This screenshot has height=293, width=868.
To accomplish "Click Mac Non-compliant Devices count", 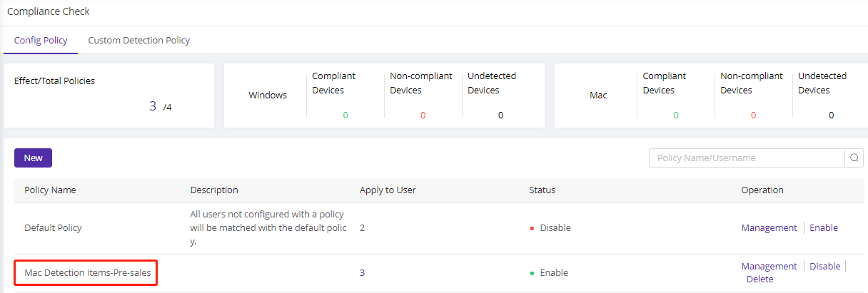I will [x=753, y=115].
